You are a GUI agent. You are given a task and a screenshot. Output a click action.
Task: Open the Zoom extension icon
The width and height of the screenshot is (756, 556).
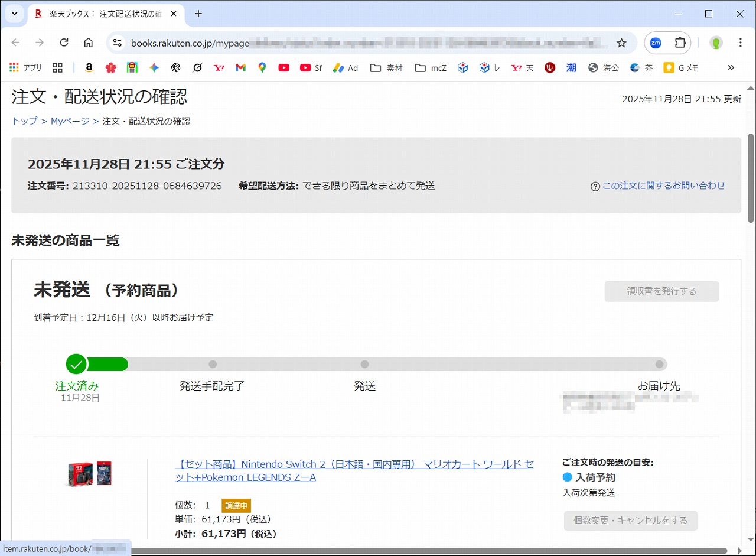(x=656, y=43)
